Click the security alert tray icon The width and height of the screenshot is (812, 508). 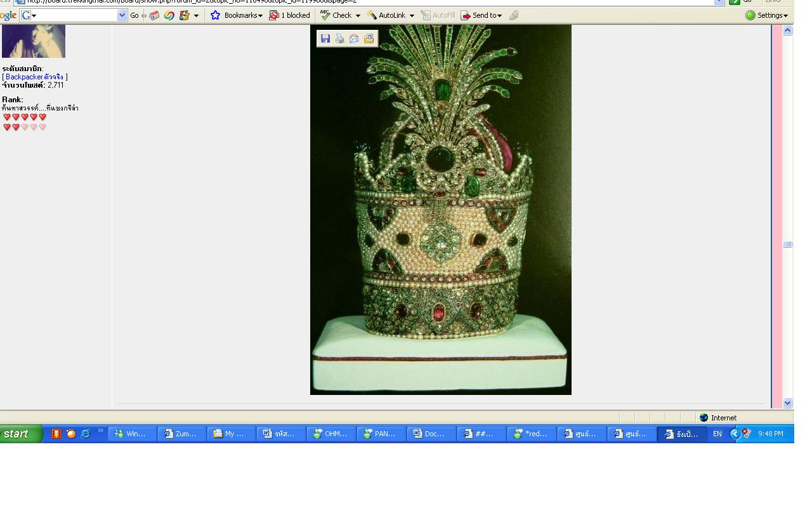click(747, 434)
